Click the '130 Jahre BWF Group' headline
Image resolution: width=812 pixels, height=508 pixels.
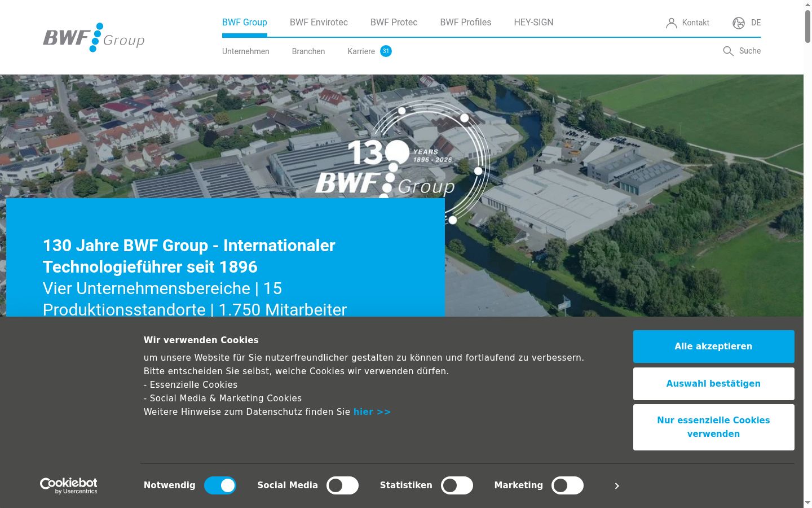(189, 256)
